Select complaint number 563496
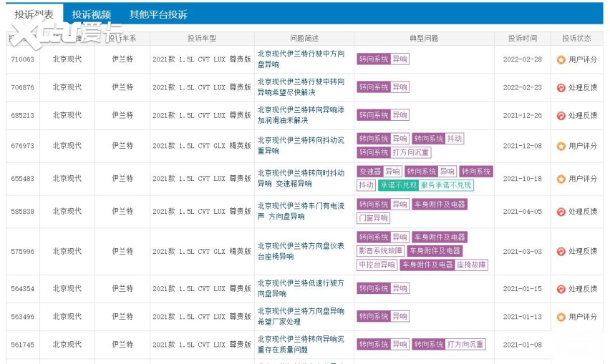 click(23, 317)
